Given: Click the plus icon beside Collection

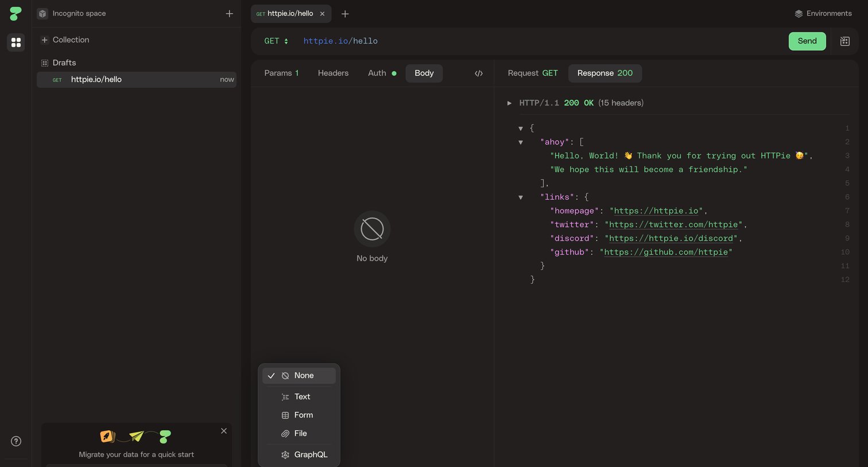Looking at the screenshot, I should click(44, 40).
